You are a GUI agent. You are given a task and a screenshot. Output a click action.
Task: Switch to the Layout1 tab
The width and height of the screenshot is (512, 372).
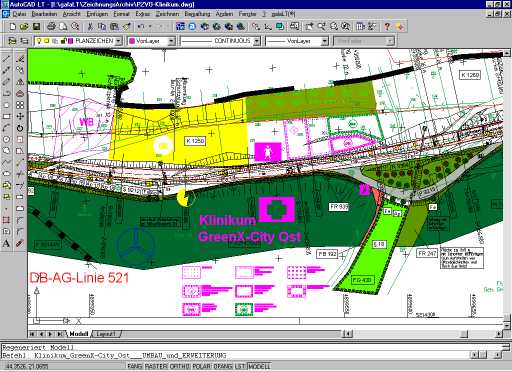pos(106,334)
